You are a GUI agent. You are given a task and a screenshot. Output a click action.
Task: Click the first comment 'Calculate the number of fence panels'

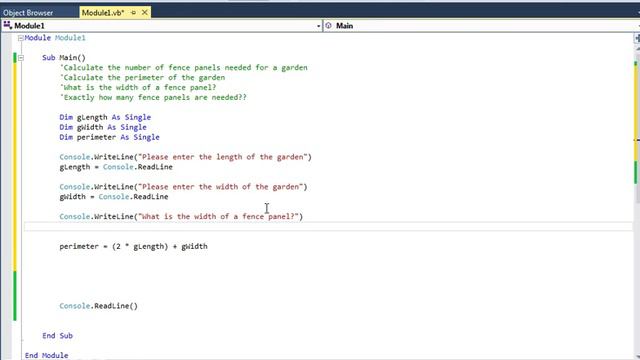(x=184, y=68)
